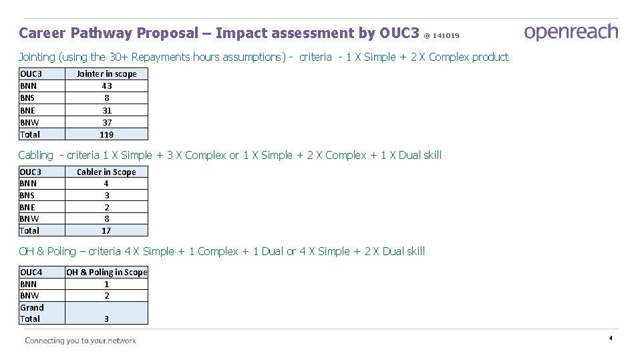Click the Connecting you to your network footer
The height and width of the screenshot is (360, 644).
pyautogui.click(x=80, y=340)
